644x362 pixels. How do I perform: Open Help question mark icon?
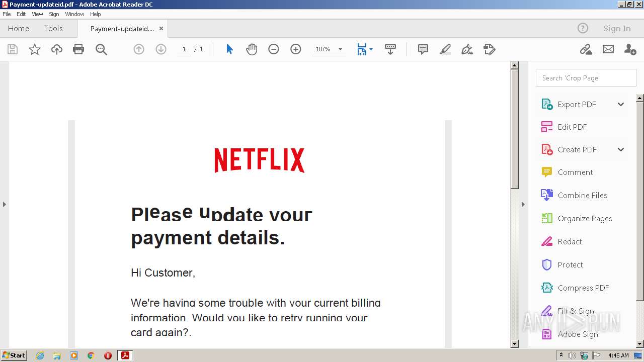(583, 29)
